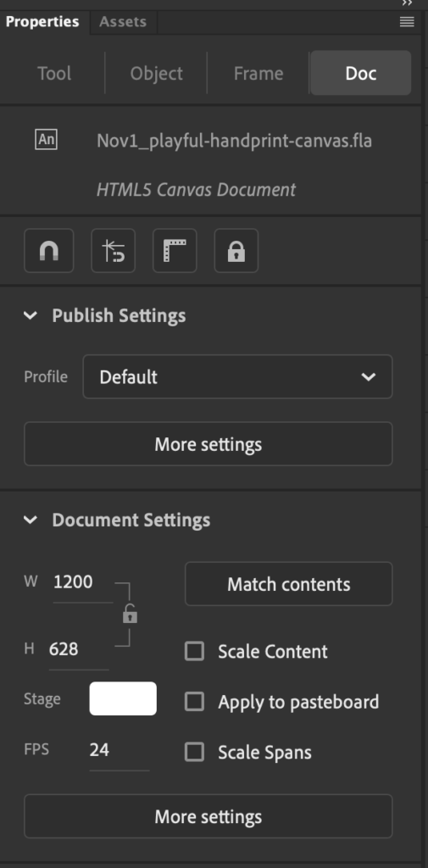Switch to the Assets tab

click(x=123, y=22)
